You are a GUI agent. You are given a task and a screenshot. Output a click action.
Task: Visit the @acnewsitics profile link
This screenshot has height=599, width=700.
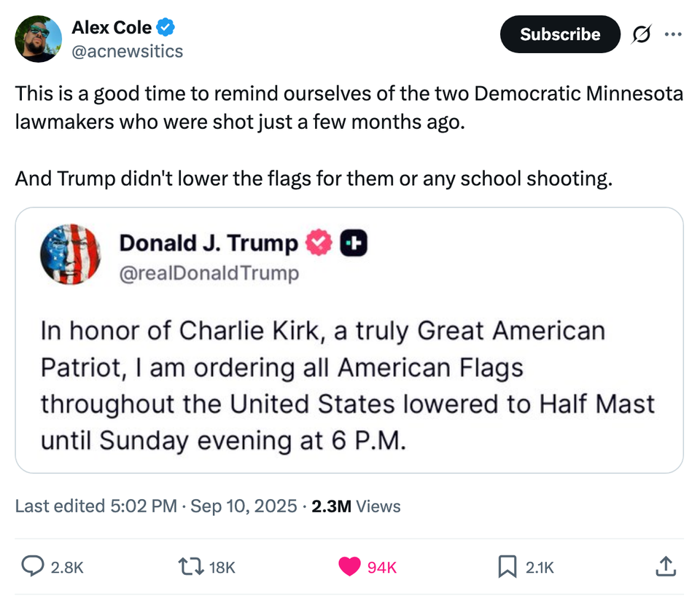tap(128, 51)
